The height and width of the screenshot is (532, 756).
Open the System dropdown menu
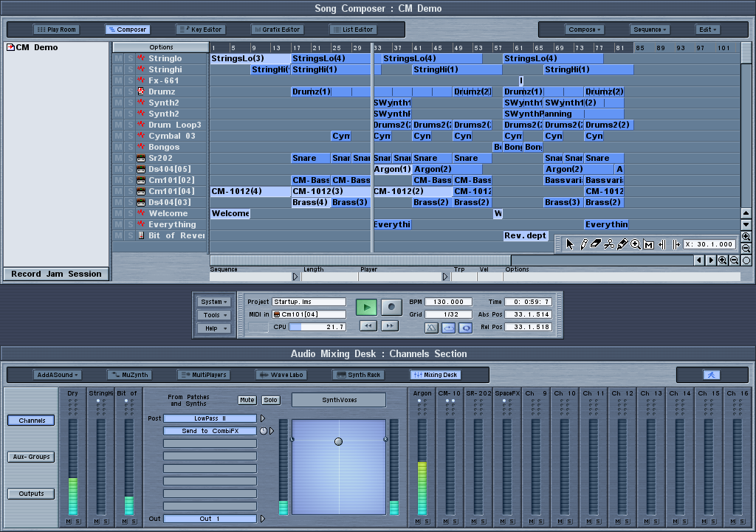[214, 302]
